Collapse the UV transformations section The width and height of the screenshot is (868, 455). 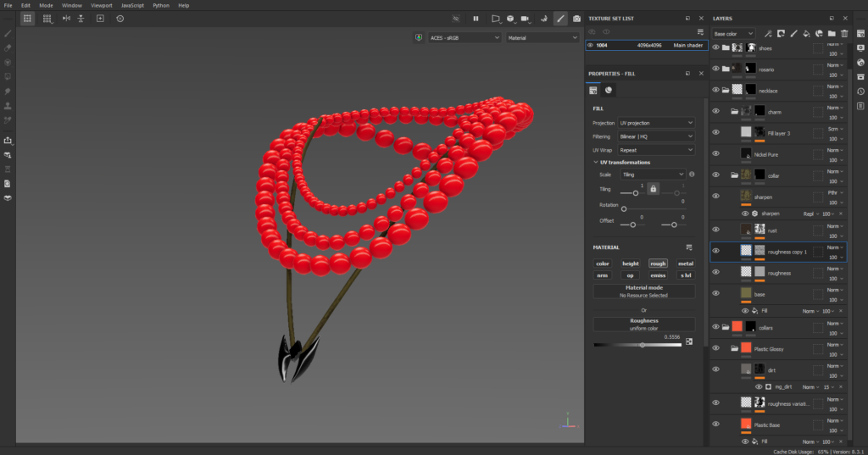point(594,162)
